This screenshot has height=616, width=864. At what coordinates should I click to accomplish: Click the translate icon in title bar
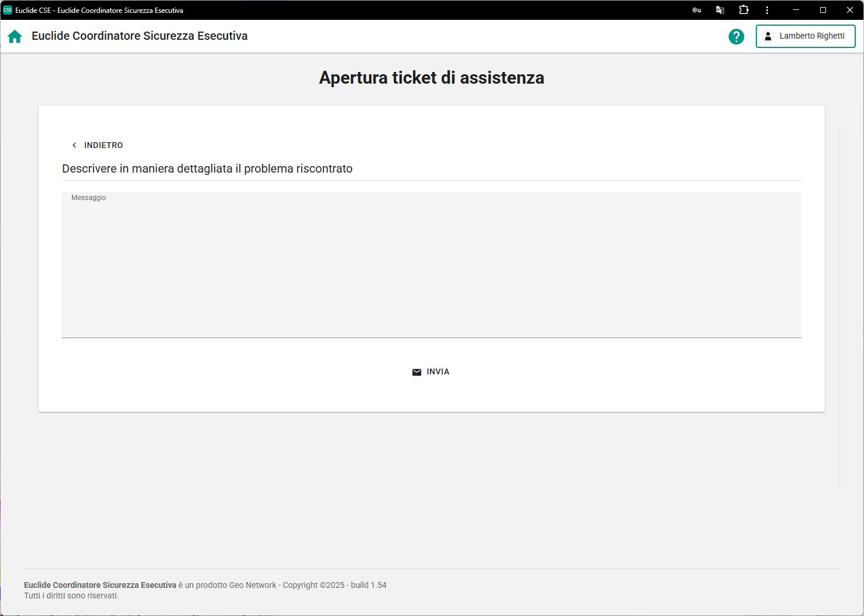(x=720, y=10)
